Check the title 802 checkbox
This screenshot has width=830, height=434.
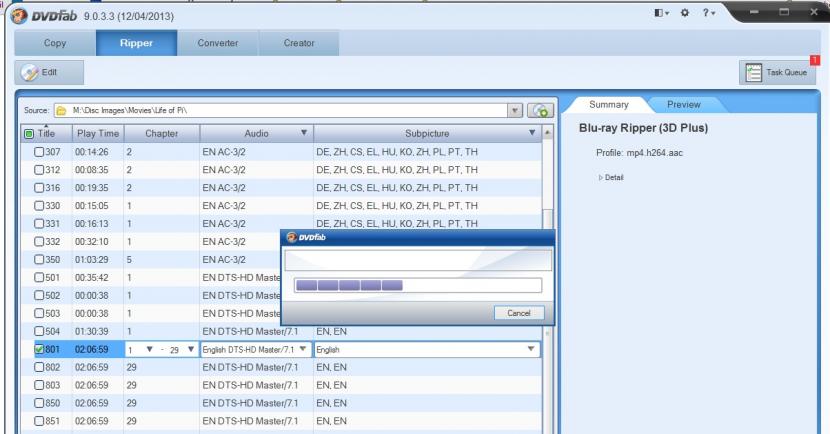(x=39, y=367)
